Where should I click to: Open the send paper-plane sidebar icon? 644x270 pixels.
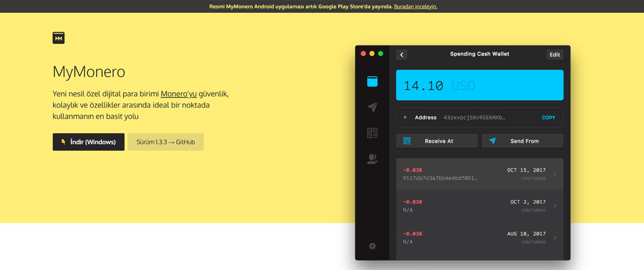372,108
